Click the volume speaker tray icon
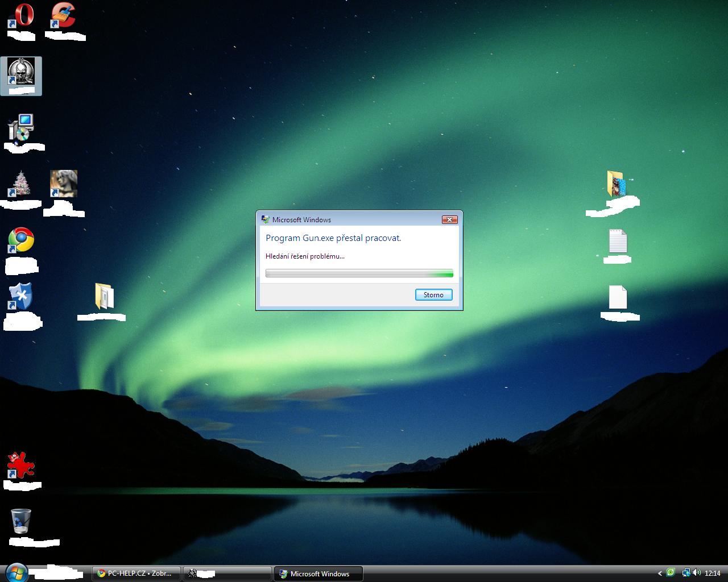The height and width of the screenshot is (582, 728). point(696,573)
